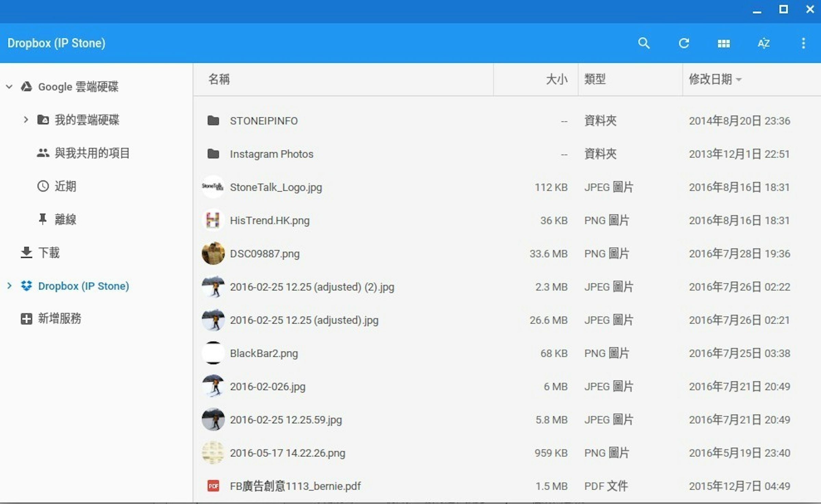Click the Dropbox (IP Stone) window title

tap(56, 43)
